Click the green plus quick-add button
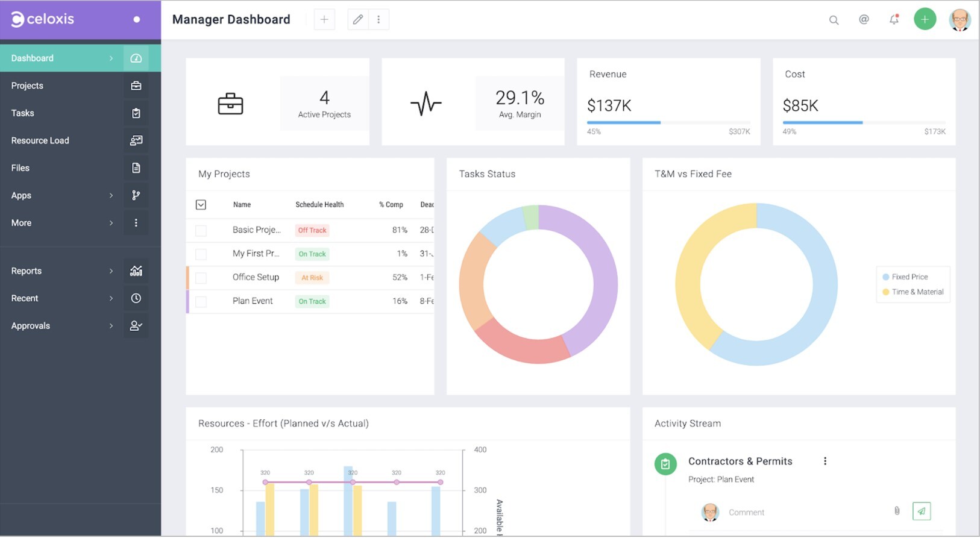The width and height of the screenshot is (980, 538). [x=925, y=19]
